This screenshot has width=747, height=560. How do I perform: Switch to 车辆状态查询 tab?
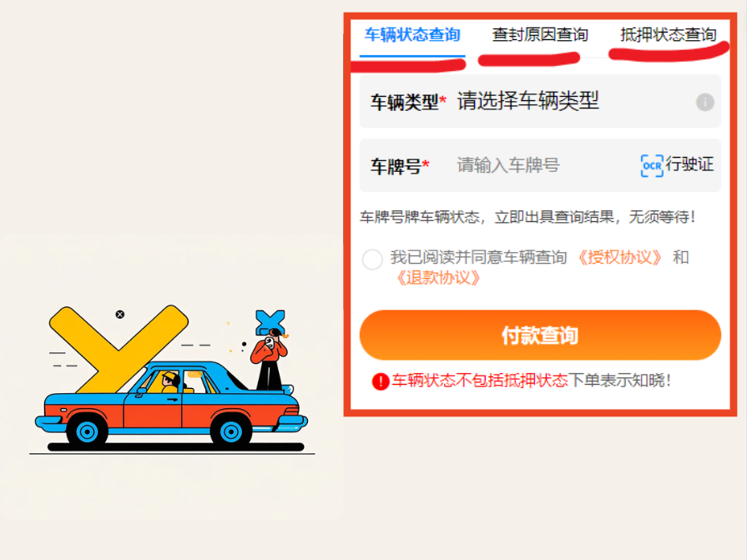coord(412,35)
